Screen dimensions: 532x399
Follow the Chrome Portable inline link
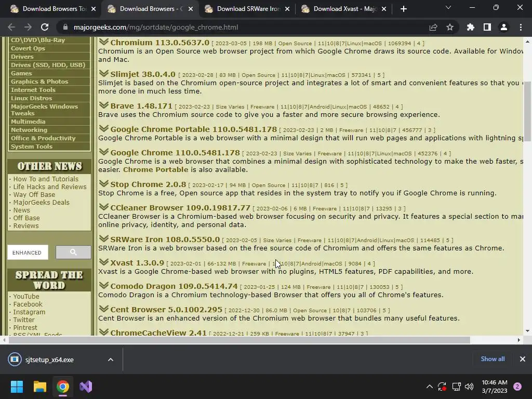point(155,170)
